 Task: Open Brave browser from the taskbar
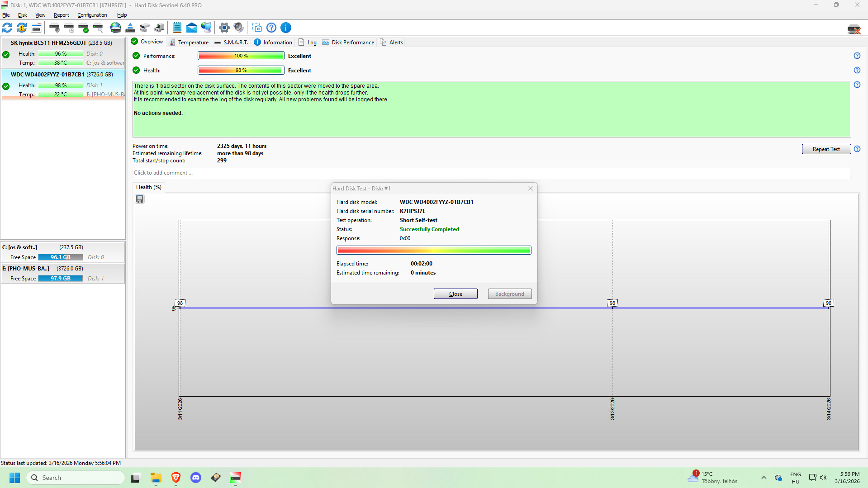point(176,478)
